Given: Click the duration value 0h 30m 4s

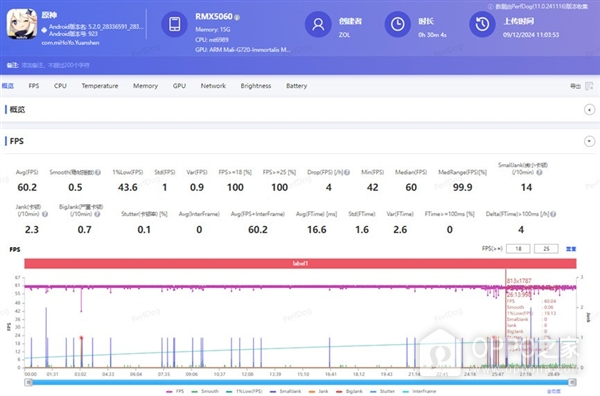Looking at the screenshot, I should pos(432,35).
